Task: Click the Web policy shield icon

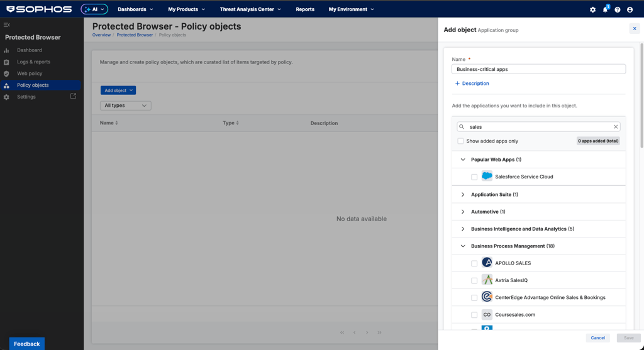Action: tap(6, 74)
